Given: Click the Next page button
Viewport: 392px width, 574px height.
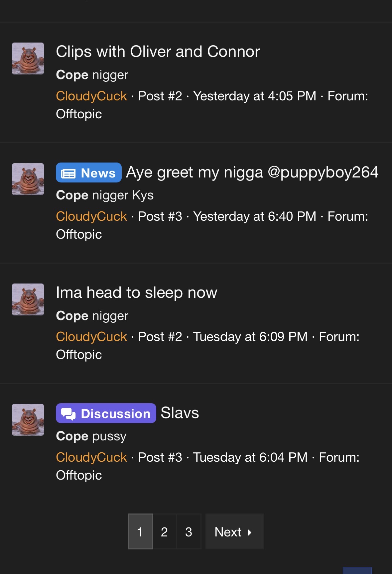Looking at the screenshot, I should click(x=234, y=531).
